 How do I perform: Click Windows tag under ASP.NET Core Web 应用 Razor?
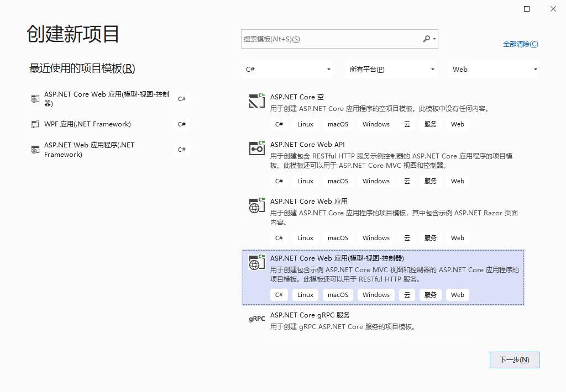click(376, 238)
